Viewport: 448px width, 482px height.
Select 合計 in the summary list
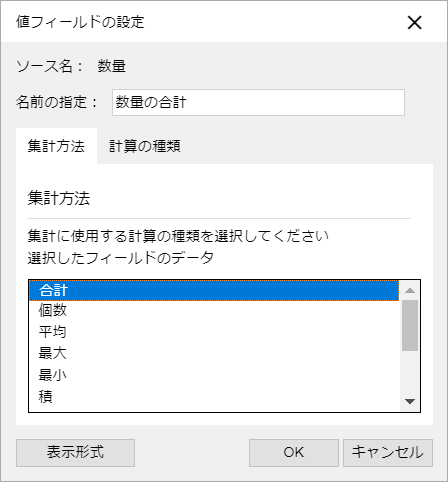click(x=214, y=290)
